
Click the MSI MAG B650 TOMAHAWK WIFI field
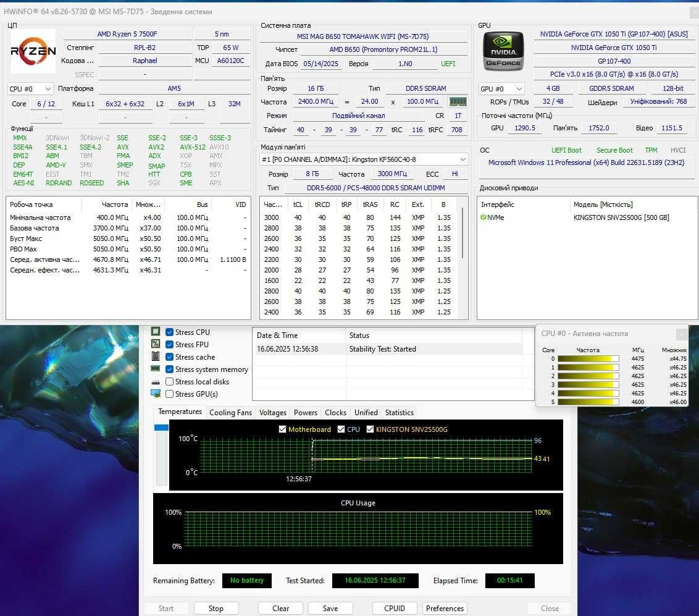pyautogui.click(x=363, y=36)
